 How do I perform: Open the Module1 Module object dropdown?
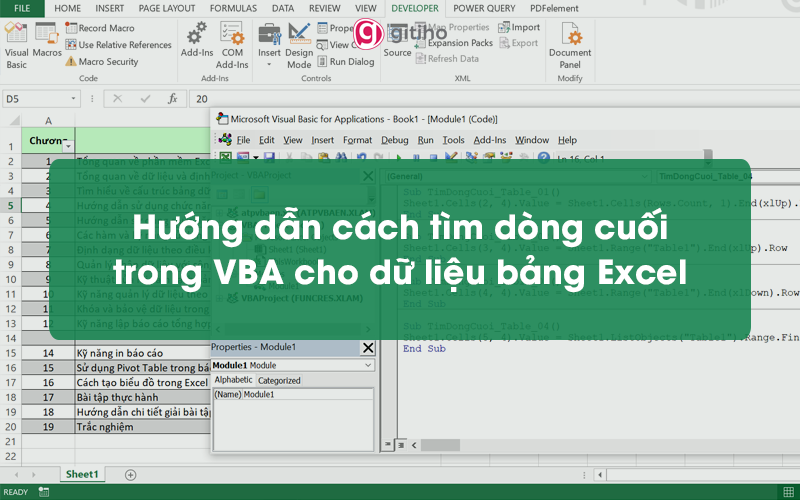click(368, 365)
